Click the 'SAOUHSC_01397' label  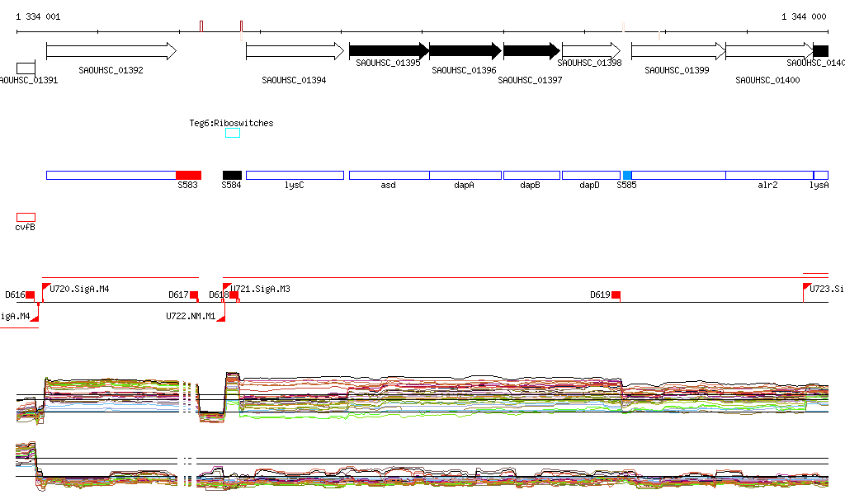click(x=530, y=80)
